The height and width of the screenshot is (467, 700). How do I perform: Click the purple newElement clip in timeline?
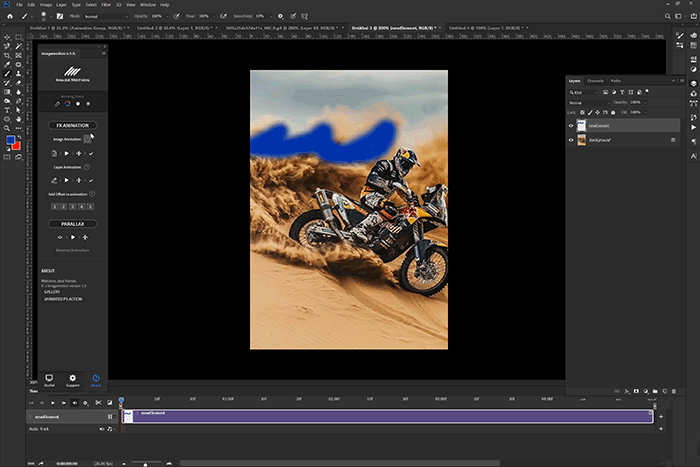(x=390, y=416)
